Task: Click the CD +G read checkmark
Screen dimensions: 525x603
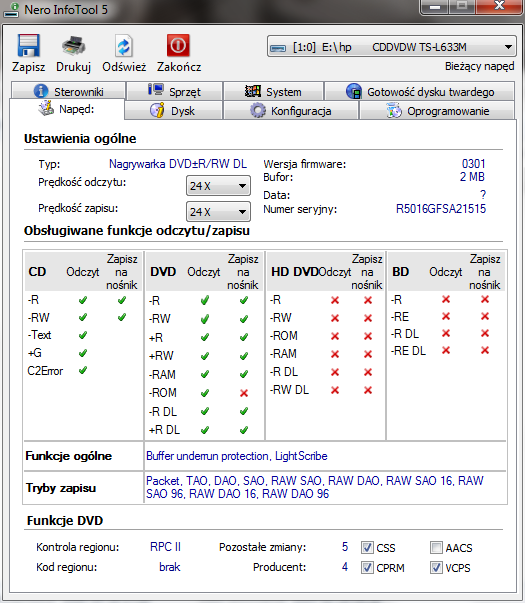Action: coord(83,353)
